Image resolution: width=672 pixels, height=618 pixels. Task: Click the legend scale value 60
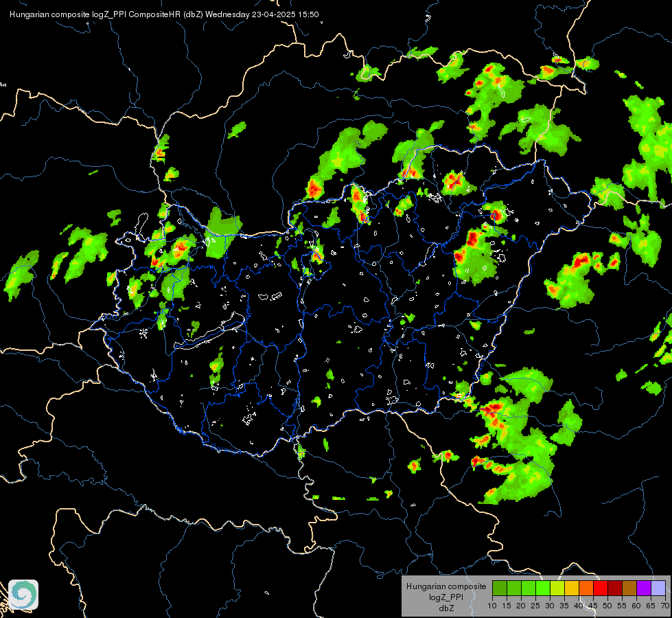pos(636,606)
